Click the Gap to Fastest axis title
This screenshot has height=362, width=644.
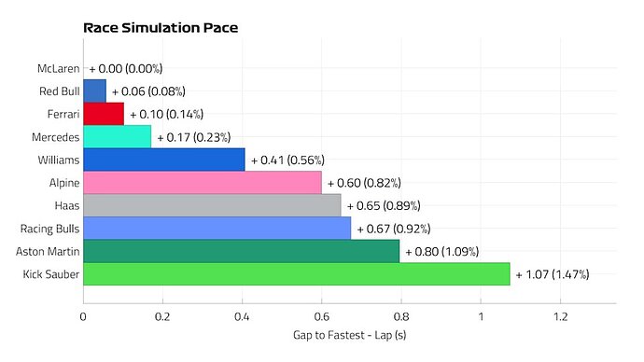coord(349,335)
